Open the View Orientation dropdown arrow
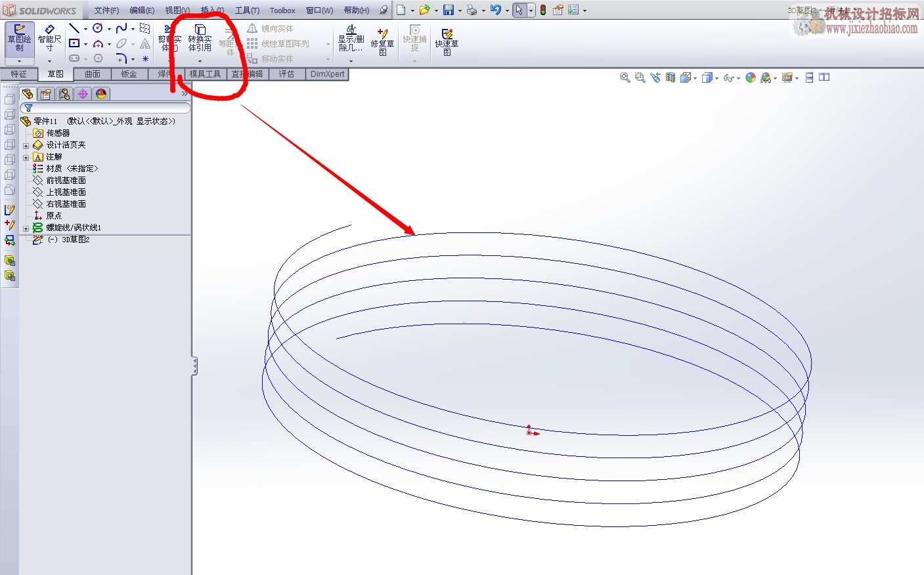 pos(695,78)
